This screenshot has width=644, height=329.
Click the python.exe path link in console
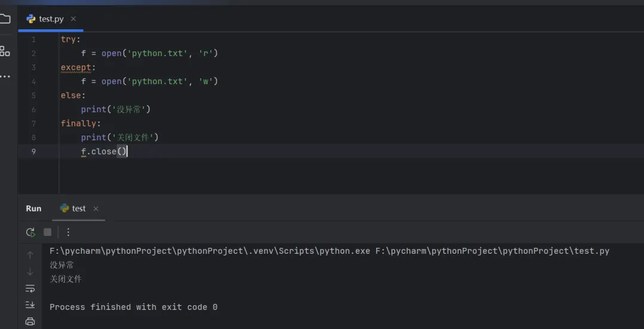click(210, 251)
